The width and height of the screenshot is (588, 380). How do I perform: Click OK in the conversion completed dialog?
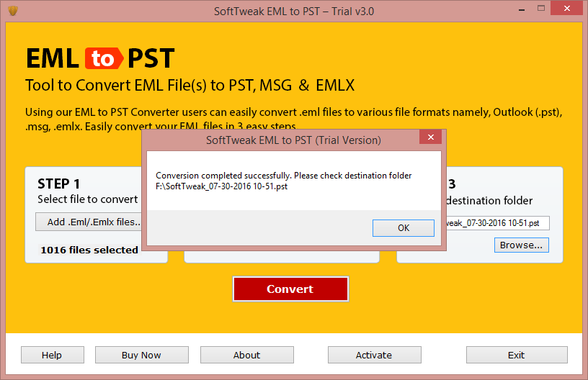(x=403, y=228)
